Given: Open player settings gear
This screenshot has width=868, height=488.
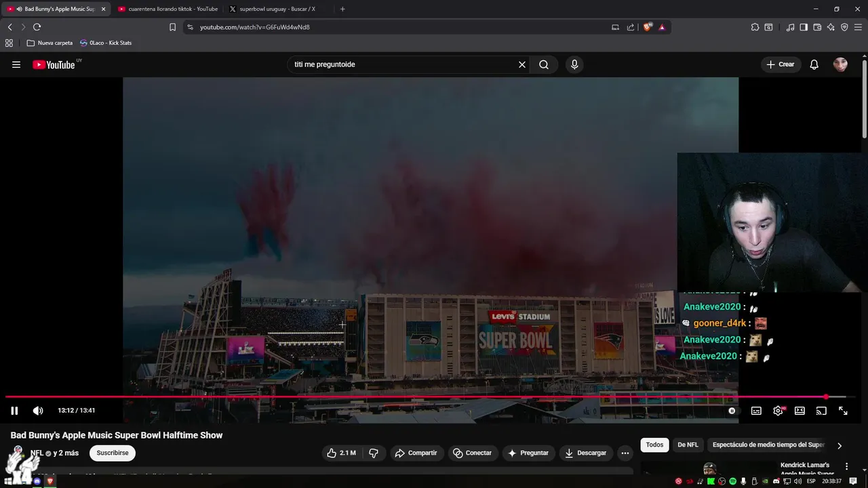Looking at the screenshot, I should pyautogui.click(x=778, y=411).
